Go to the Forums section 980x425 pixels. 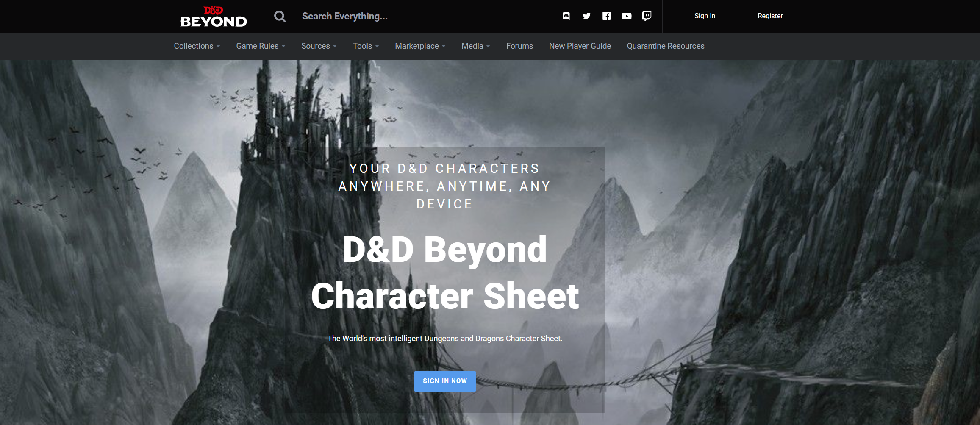tap(519, 46)
